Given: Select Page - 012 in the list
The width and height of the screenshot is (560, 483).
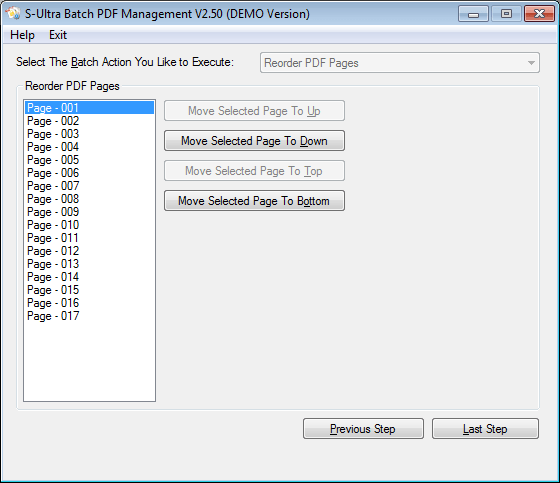Looking at the screenshot, I should point(89,251).
